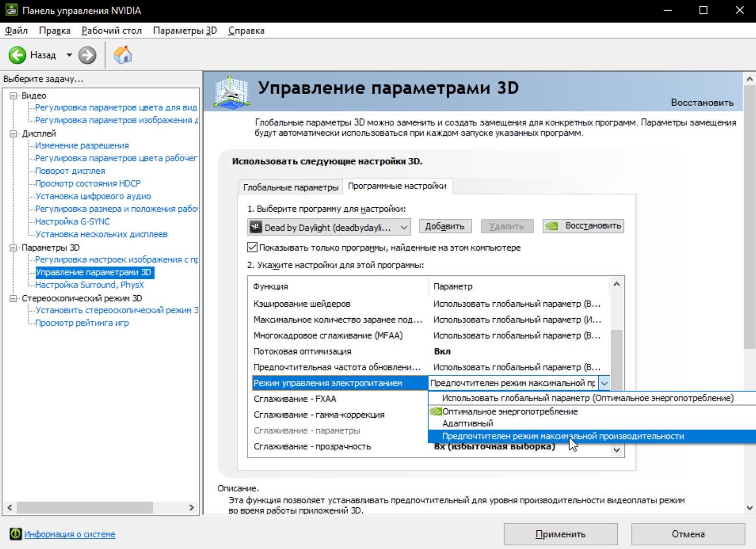
Task: Click the Отмена button
Action: tap(688, 534)
